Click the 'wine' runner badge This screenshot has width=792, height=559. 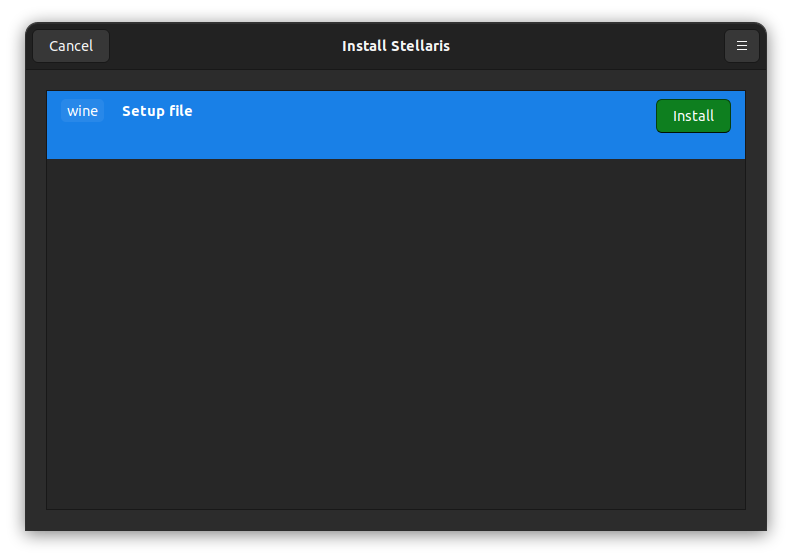(82, 111)
